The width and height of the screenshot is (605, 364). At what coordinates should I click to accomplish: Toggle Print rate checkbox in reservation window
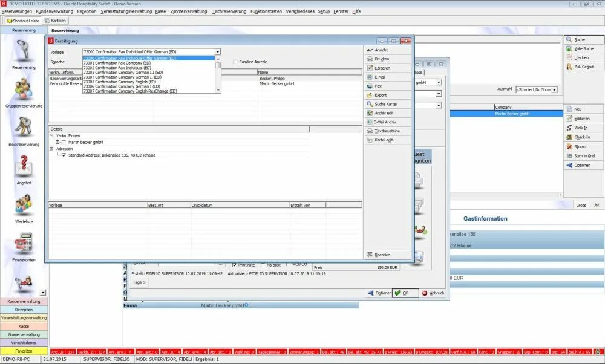(x=234, y=265)
